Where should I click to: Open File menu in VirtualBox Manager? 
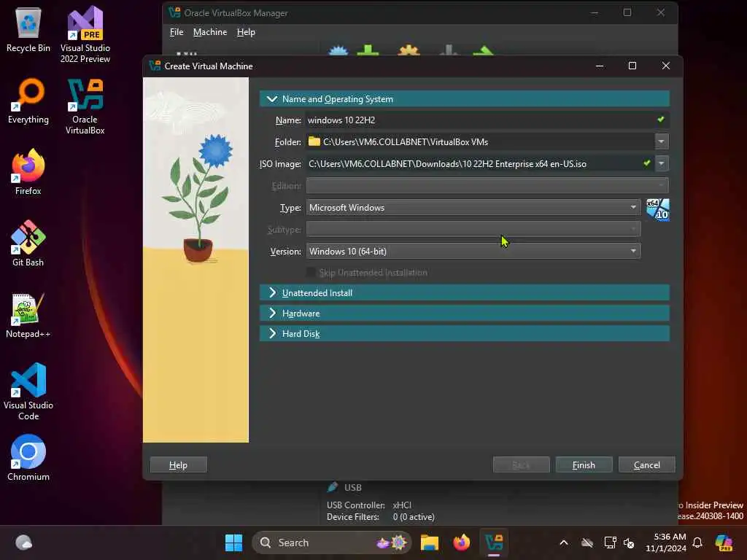click(x=177, y=32)
